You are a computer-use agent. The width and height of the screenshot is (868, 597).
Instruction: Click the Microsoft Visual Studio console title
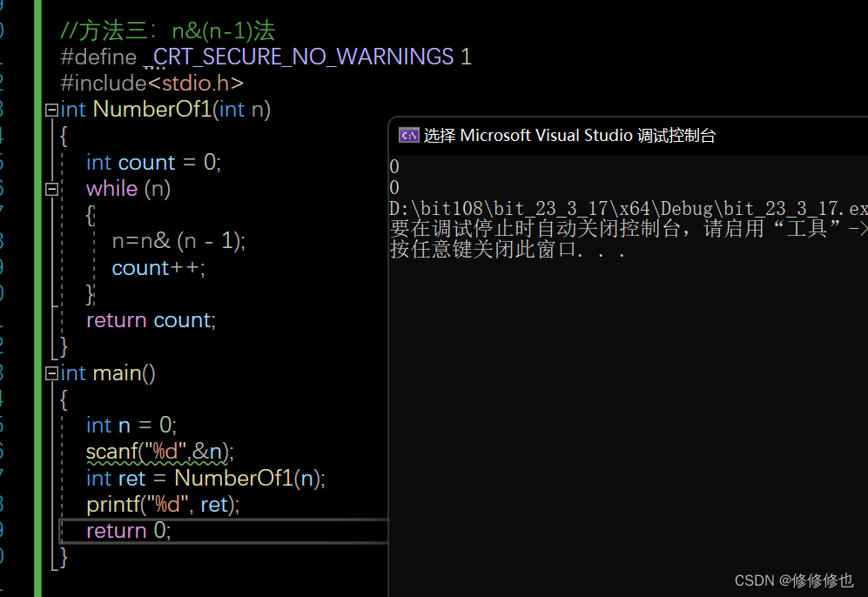coord(569,136)
